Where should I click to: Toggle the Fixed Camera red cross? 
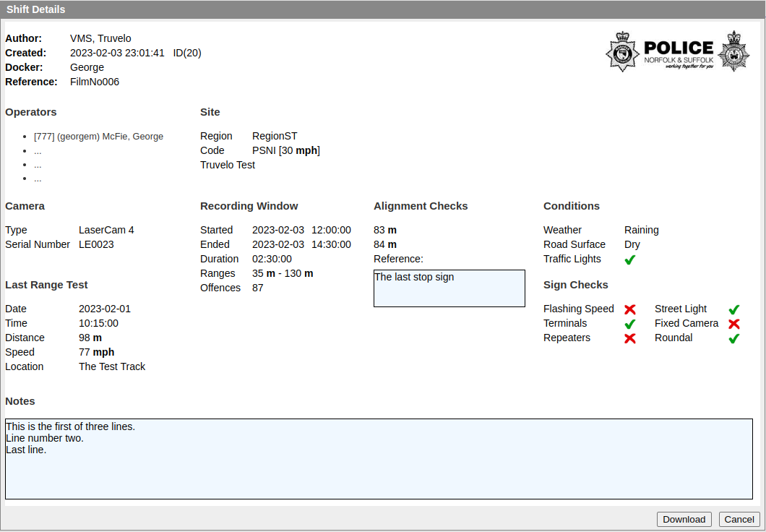coord(734,324)
